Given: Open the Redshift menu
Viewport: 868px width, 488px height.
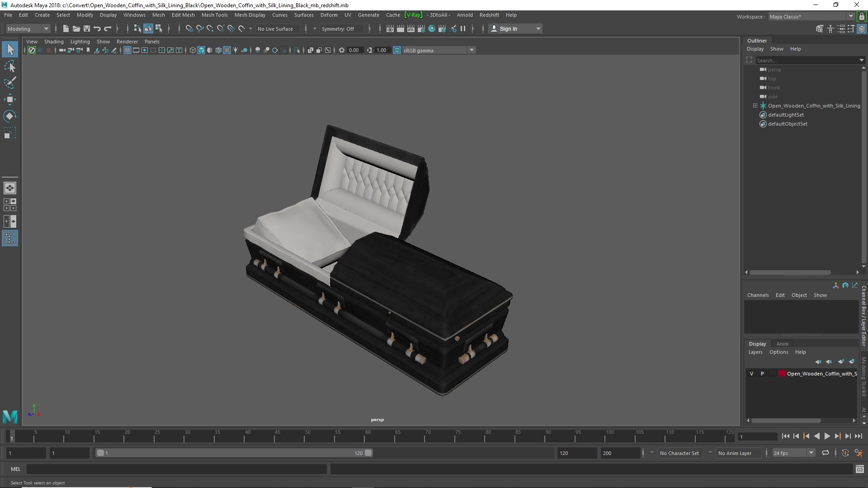Looking at the screenshot, I should tap(489, 15).
